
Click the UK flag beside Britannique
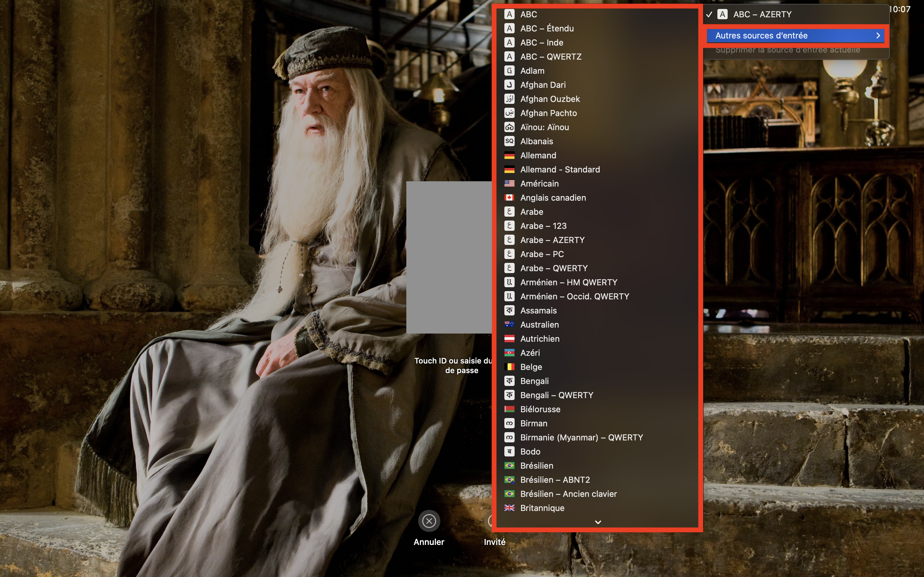point(509,508)
